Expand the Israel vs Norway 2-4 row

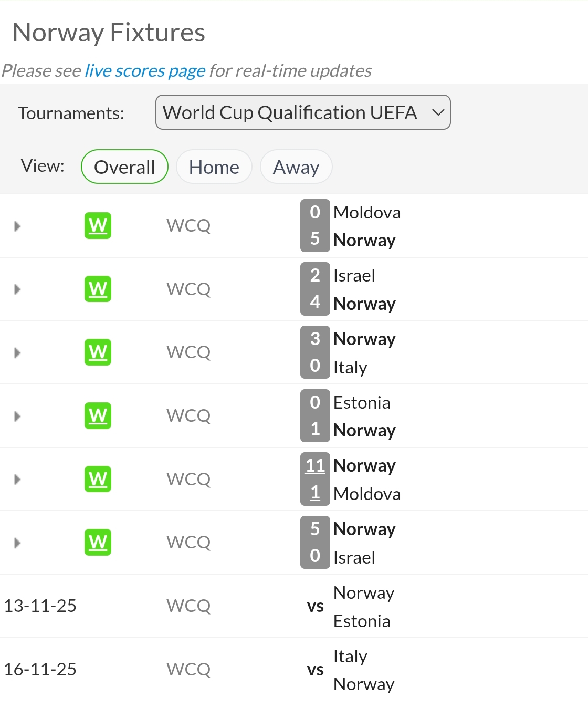tap(17, 289)
